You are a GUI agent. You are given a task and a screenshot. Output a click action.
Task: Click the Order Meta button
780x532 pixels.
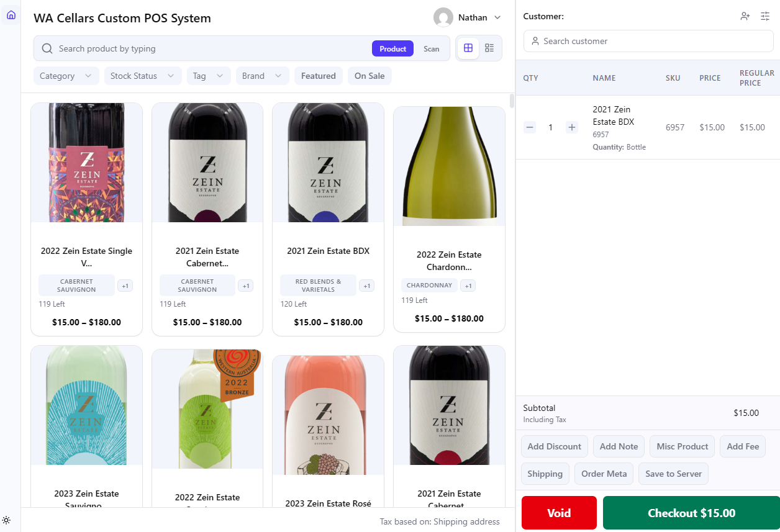604,474
